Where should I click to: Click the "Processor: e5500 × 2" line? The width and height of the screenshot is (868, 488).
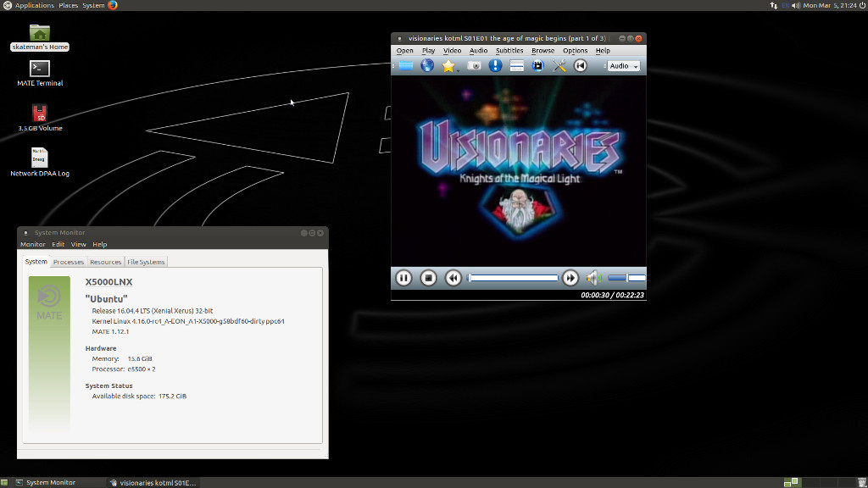coord(124,369)
